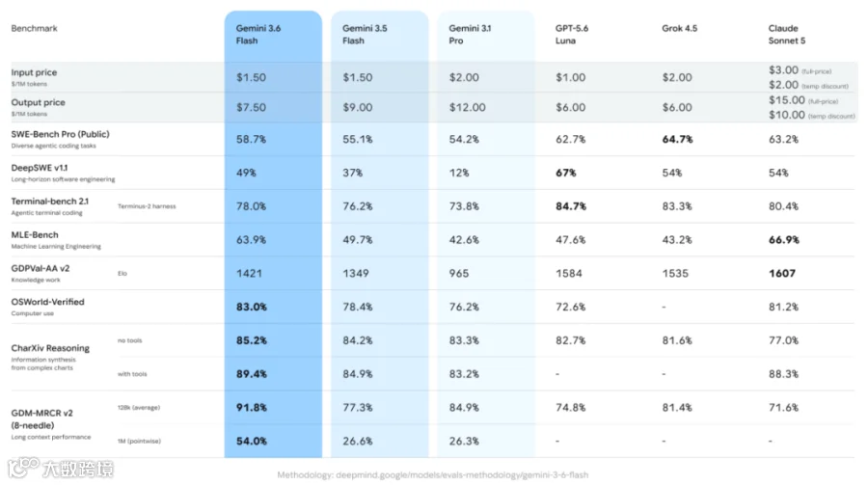
Task: Select the SWE-Bench Pro (Public) row label
Action: pyautogui.click(x=61, y=134)
